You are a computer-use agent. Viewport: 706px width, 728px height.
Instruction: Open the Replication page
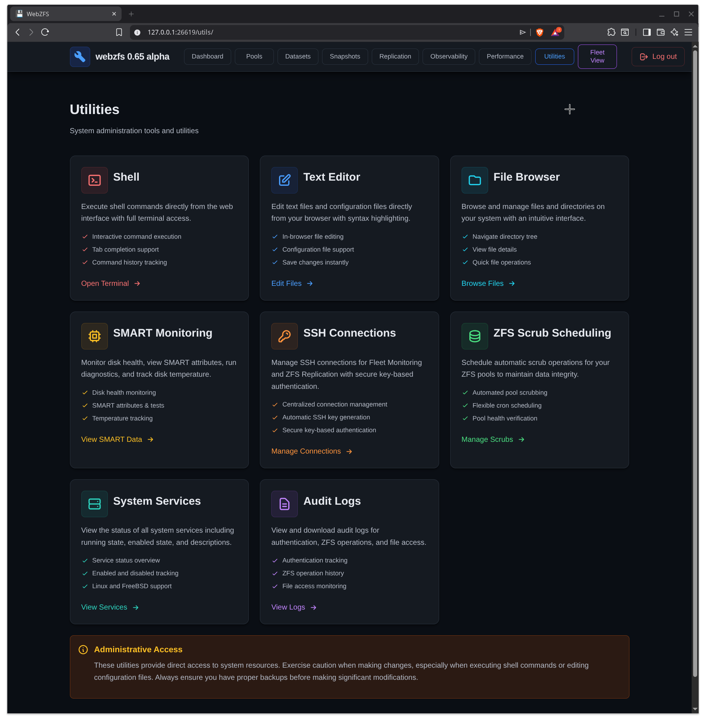[395, 56]
